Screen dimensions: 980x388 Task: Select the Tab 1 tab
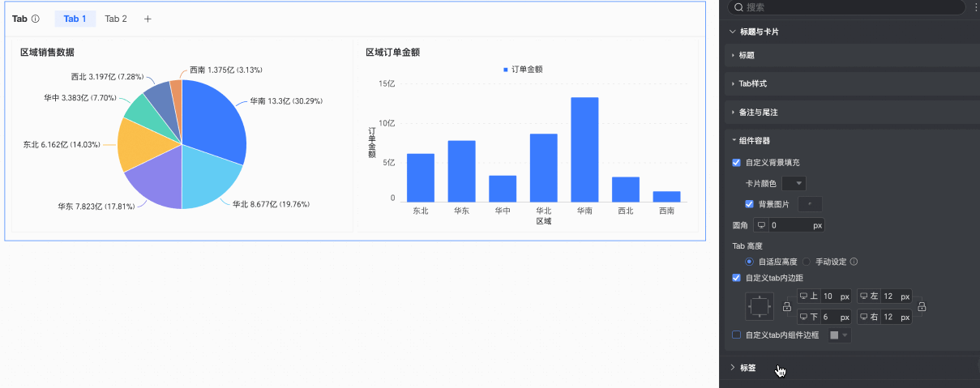click(75, 19)
